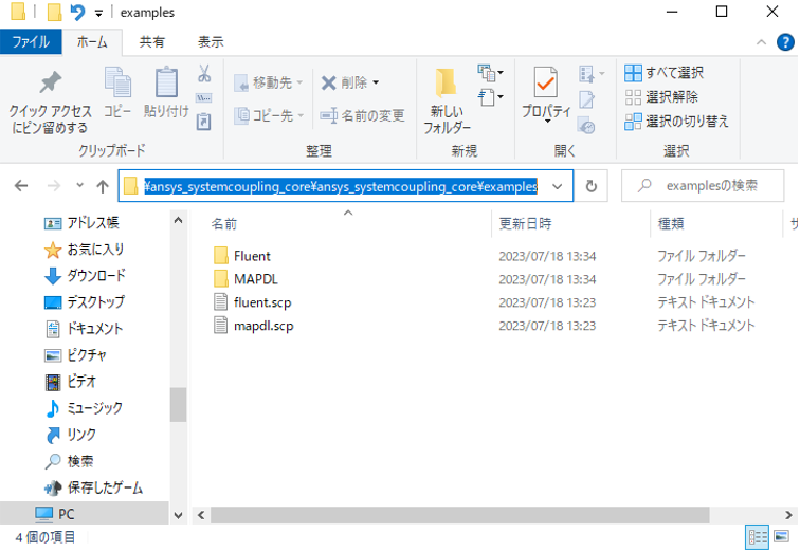Create a new folder via ribbon icon
The image size is (800, 552).
pyautogui.click(x=446, y=86)
